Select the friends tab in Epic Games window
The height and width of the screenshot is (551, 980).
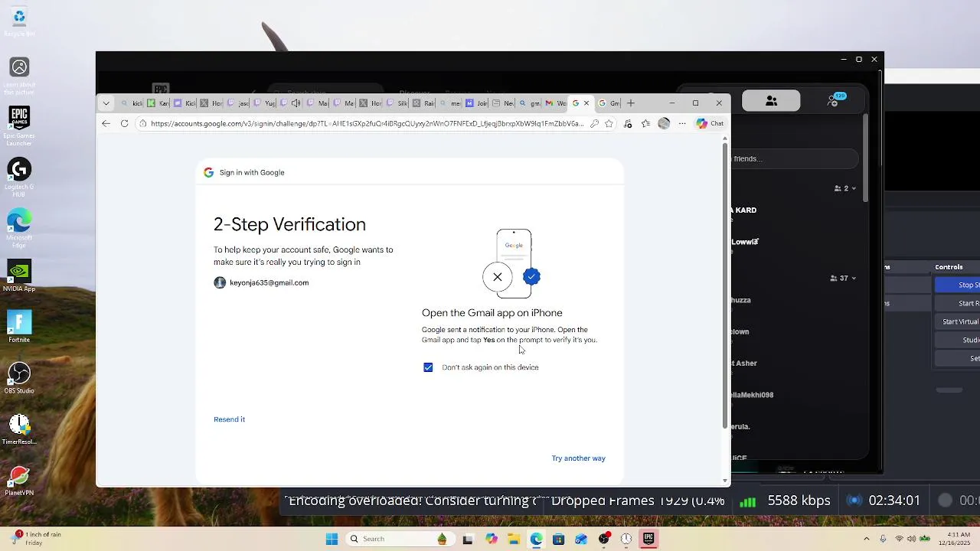click(771, 101)
